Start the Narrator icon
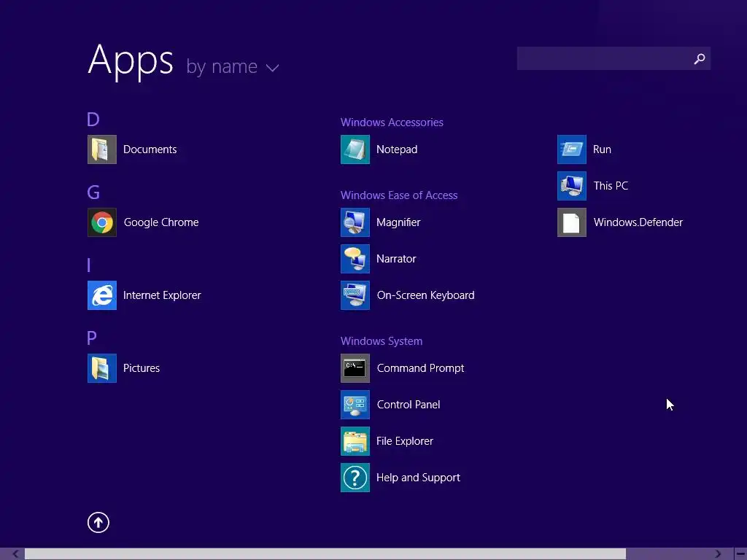This screenshot has height=560, width=747. click(x=355, y=259)
